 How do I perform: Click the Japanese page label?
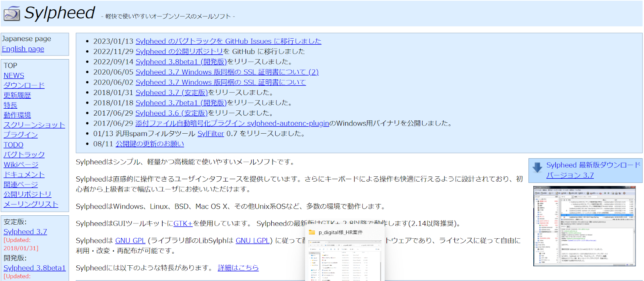click(27, 39)
